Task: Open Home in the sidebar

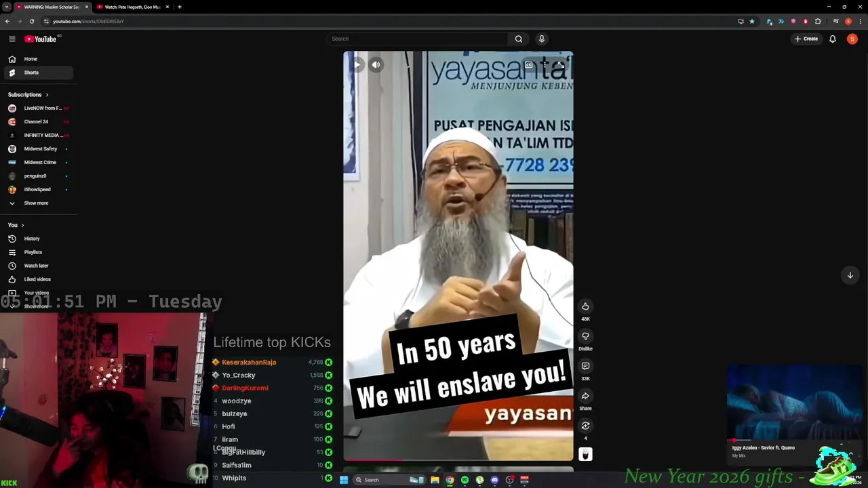Action: tap(37, 59)
